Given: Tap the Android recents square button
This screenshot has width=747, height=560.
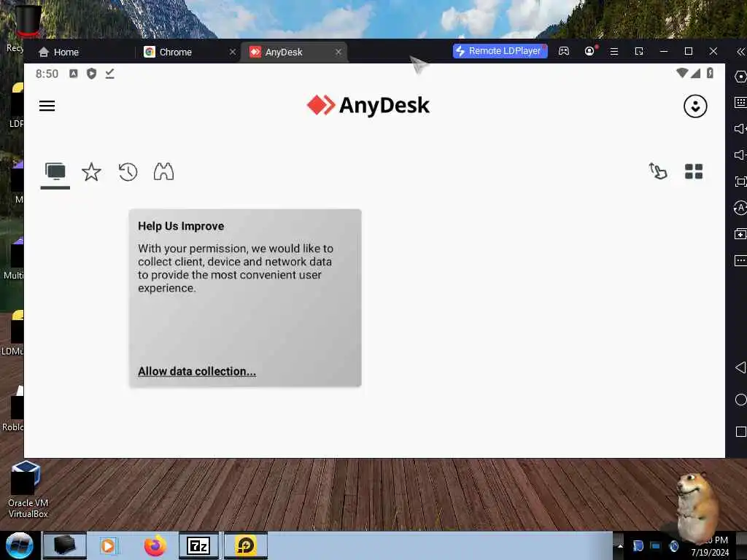Looking at the screenshot, I should tap(741, 432).
